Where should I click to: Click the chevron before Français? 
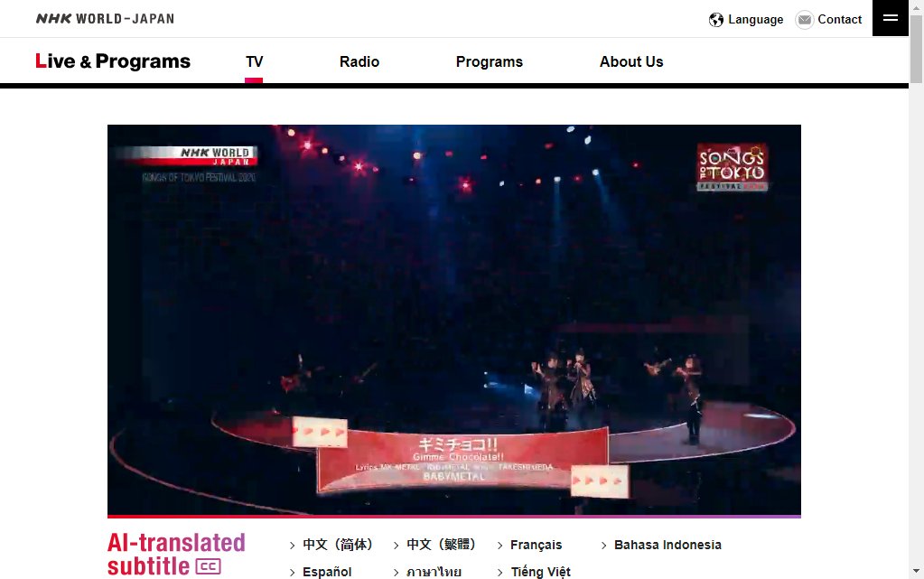pyautogui.click(x=500, y=546)
